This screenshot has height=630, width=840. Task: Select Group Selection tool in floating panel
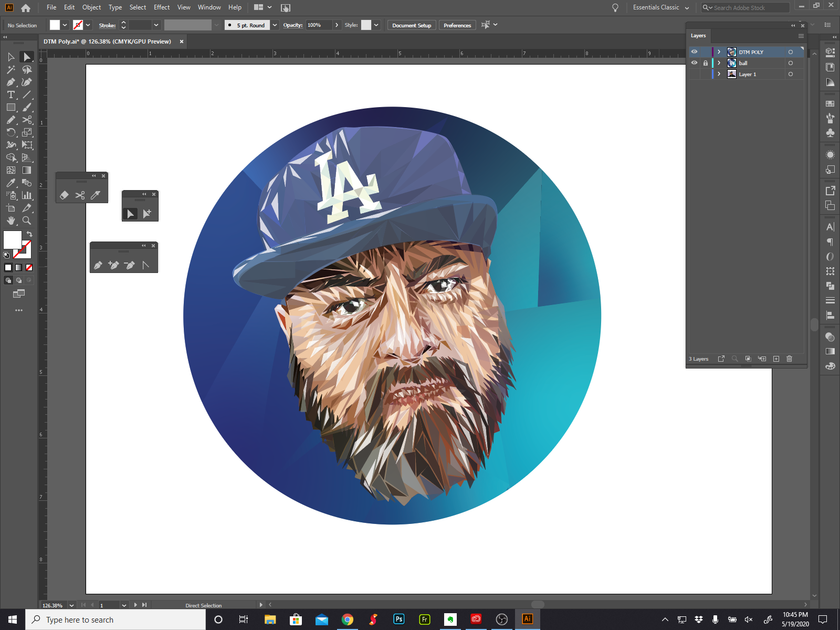point(147,213)
